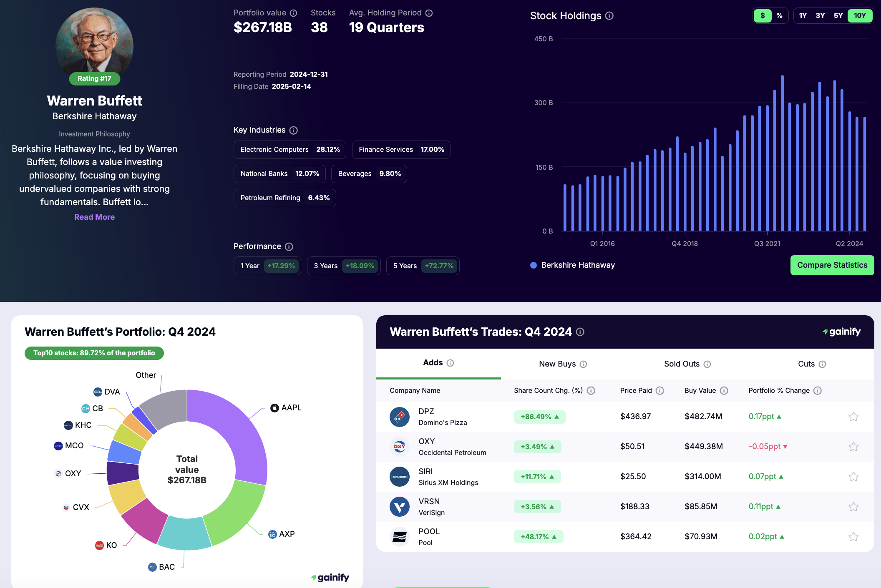The width and height of the screenshot is (881, 588).
Task: Click the teal BAC donut slice
Action: (x=185, y=533)
